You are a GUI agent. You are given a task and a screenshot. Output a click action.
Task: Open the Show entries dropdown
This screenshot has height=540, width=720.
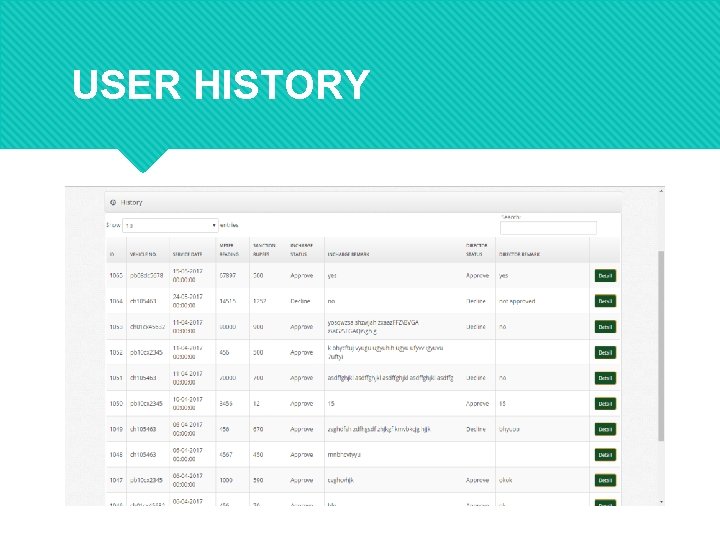(170, 225)
